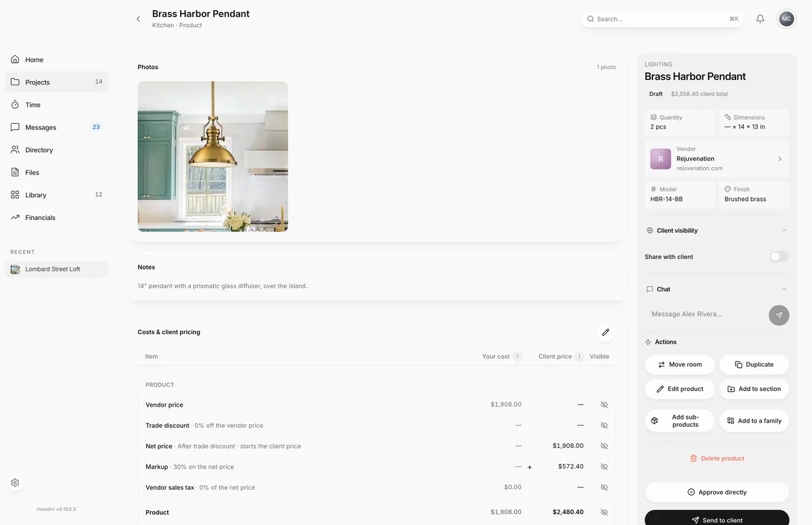
Task: Focus the Search field
Action: (662, 19)
